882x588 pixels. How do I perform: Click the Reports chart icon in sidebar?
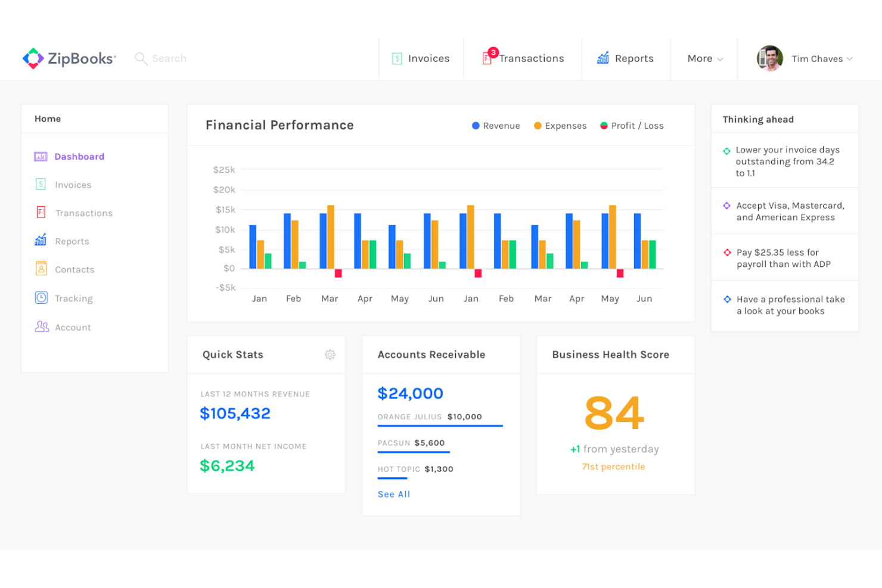pyautogui.click(x=41, y=241)
